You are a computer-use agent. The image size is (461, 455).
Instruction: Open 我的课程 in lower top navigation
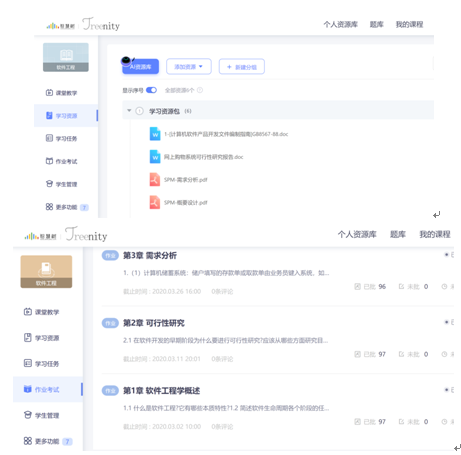click(x=435, y=234)
